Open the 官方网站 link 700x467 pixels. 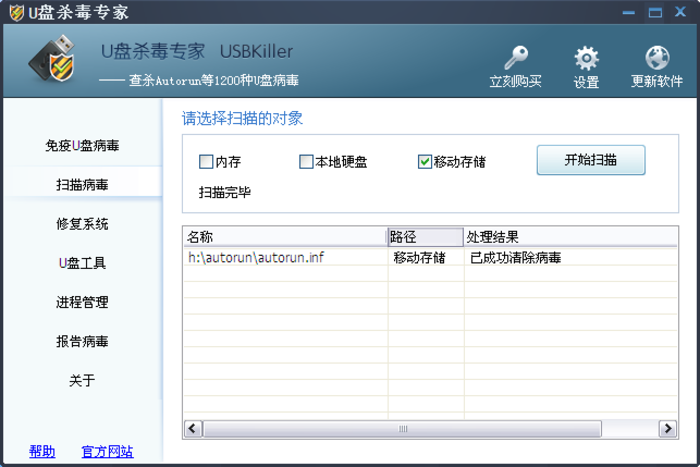(107, 451)
